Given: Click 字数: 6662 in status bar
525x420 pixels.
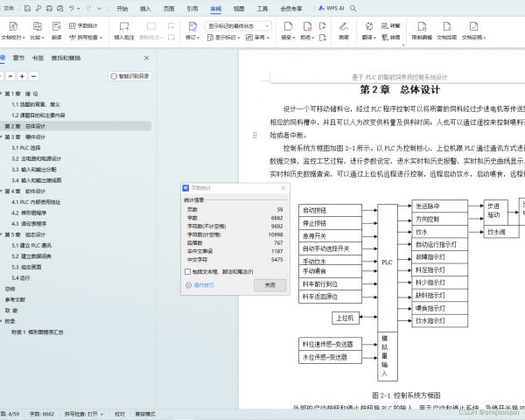Looking at the screenshot, I should [x=42, y=414].
